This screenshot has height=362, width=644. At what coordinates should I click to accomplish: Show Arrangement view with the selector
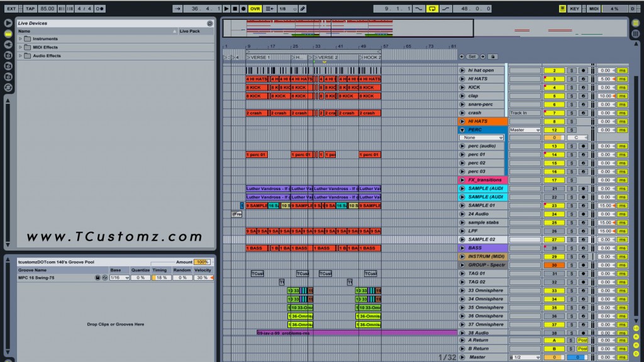pos(635,23)
